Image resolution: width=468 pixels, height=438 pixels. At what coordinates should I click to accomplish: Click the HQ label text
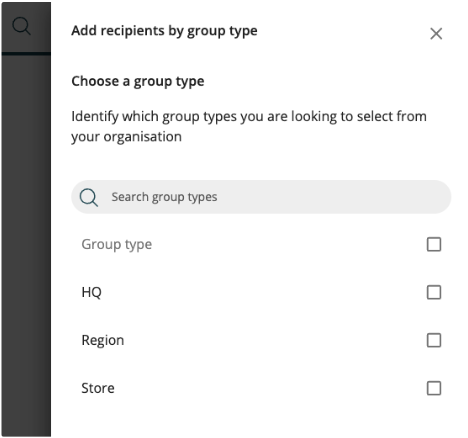pyautogui.click(x=91, y=292)
